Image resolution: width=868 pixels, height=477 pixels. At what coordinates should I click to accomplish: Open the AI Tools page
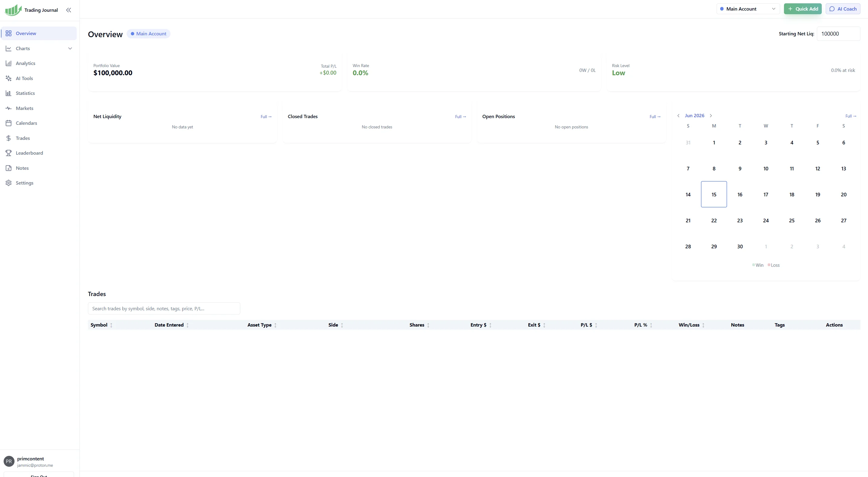coord(39,79)
